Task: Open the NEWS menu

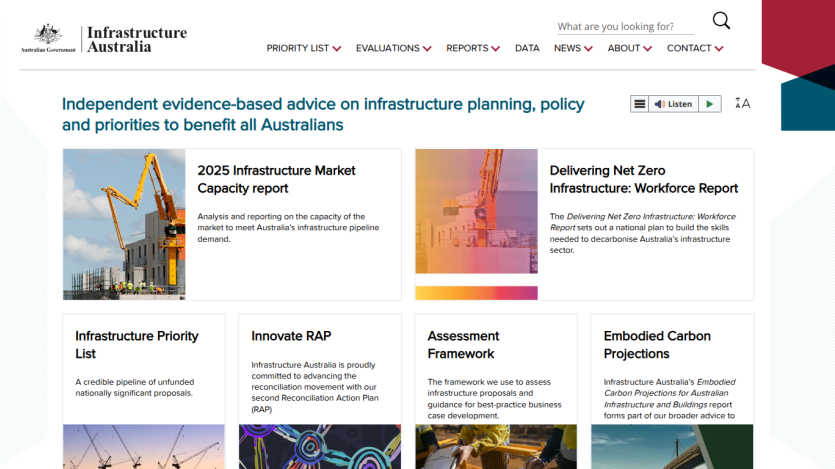Action: pos(567,48)
